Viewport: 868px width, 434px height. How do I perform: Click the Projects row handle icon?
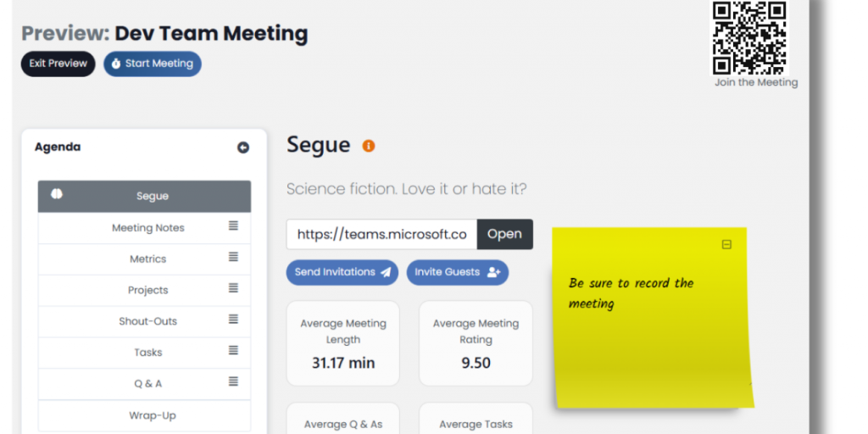point(233,289)
